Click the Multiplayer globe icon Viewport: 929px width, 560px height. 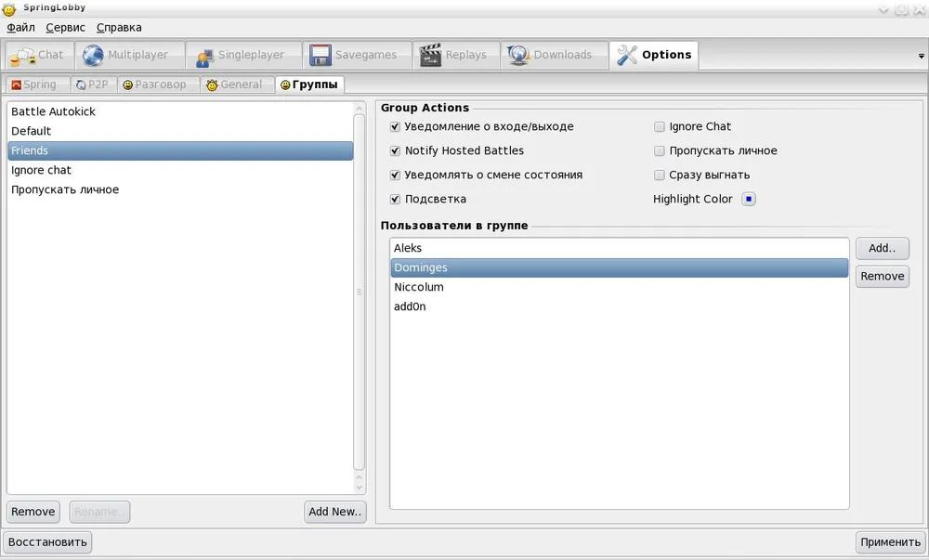(x=93, y=55)
